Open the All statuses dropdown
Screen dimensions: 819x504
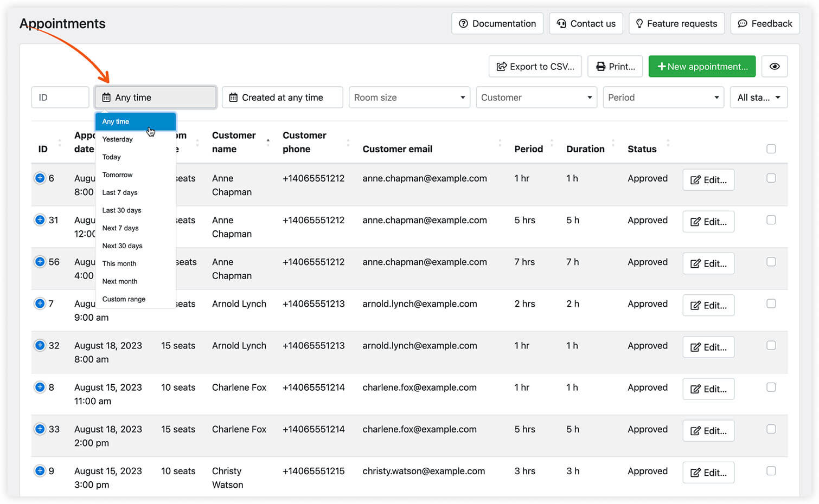click(x=759, y=98)
